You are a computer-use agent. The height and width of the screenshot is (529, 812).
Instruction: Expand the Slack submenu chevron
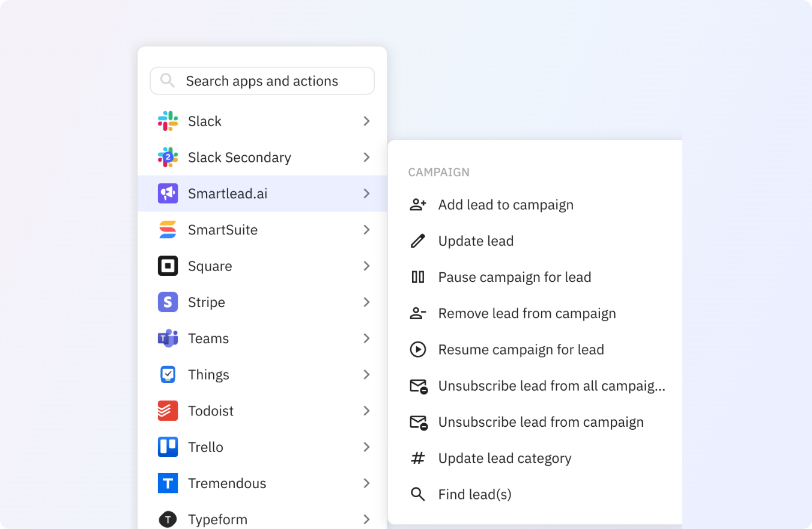(366, 121)
